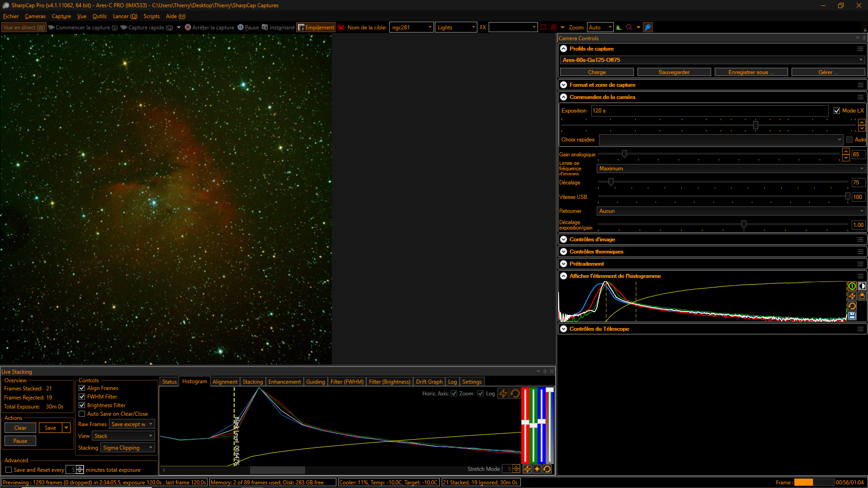
Task: Open the Maximum frame rate limit dropdown
Action: point(731,169)
